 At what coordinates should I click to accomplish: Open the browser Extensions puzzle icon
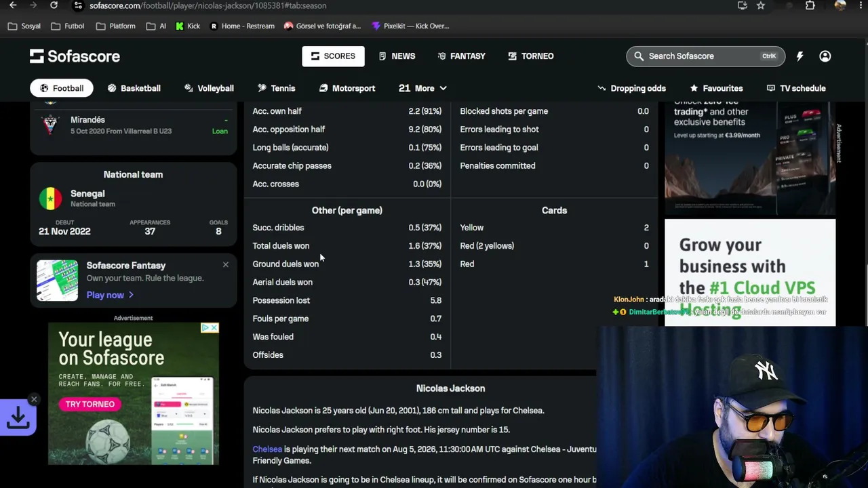click(810, 5)
